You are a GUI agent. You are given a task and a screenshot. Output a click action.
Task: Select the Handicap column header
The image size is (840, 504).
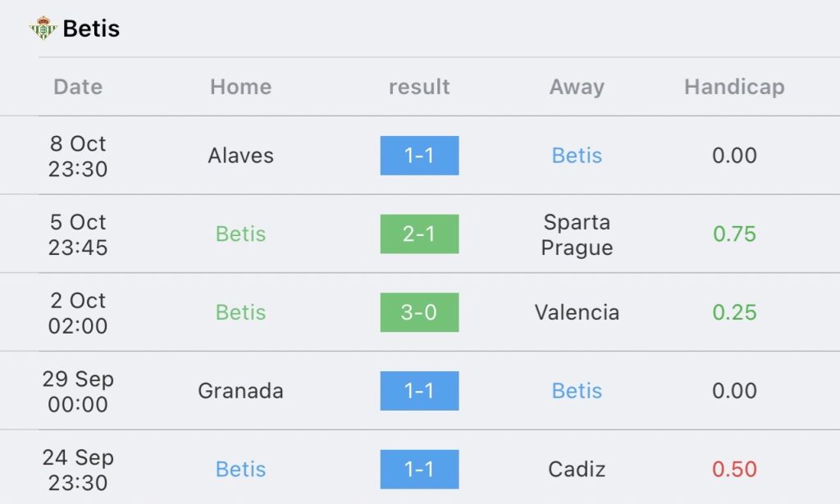734,87
